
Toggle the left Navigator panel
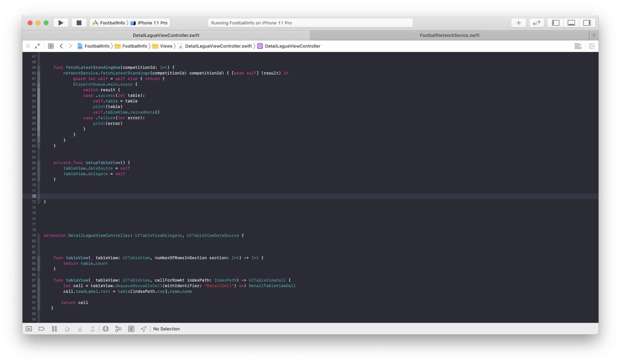(556, 23)
